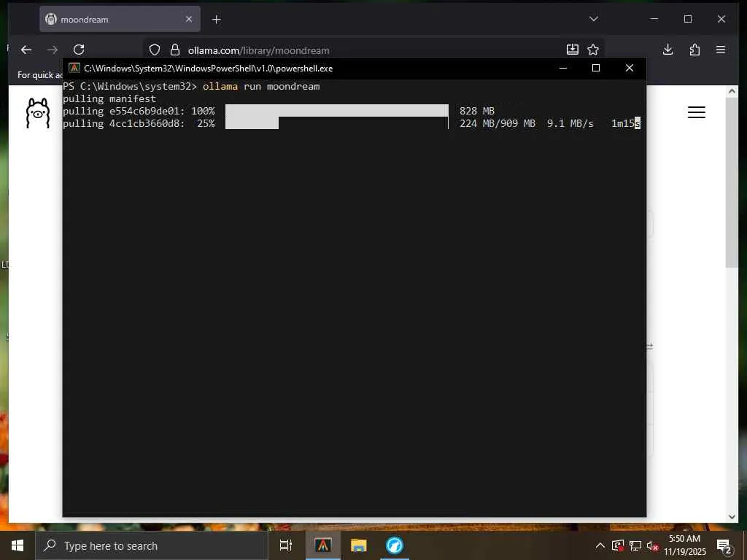Click the 'pulling manifest' line

[109, 98]
